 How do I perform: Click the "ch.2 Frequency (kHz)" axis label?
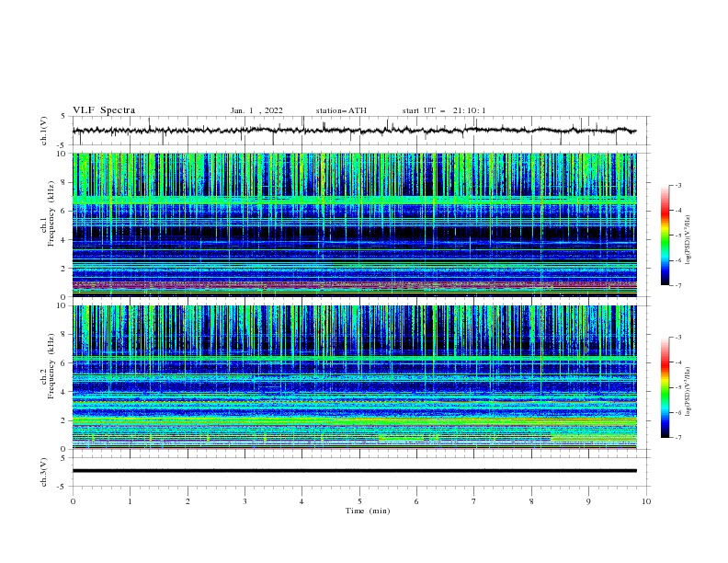pos(48,366)
